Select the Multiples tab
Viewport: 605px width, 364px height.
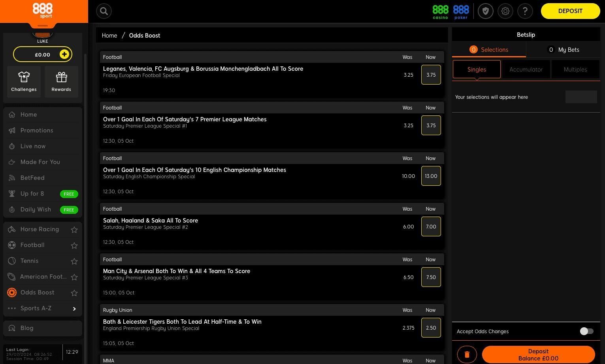(x=575, y=69)
